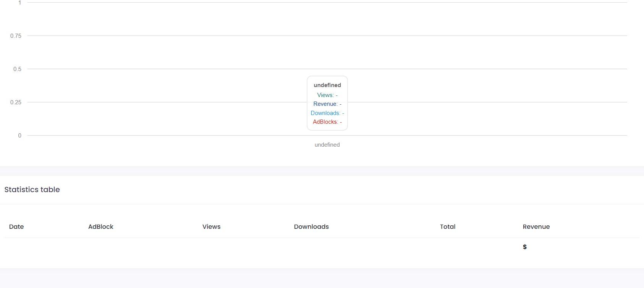Click the Revenue column header in table
The image size is (644, 288).
click(x=536, y=227)
